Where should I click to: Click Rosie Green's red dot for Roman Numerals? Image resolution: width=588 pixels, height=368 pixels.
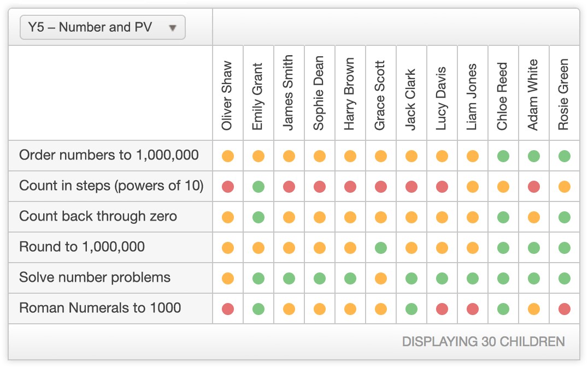click(x=565, y=309)
